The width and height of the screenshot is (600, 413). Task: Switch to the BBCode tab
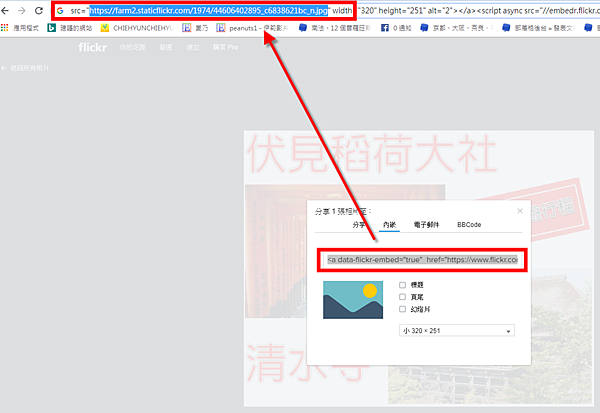point(469,225)
